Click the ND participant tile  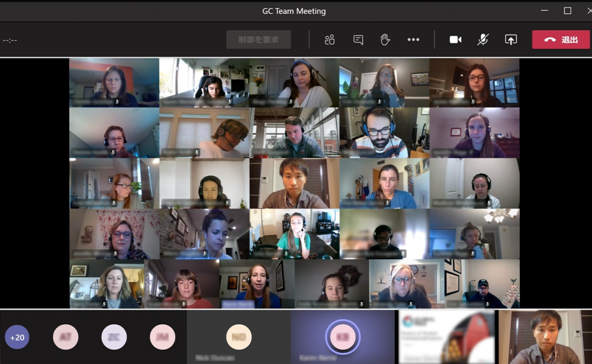(239, 337)
